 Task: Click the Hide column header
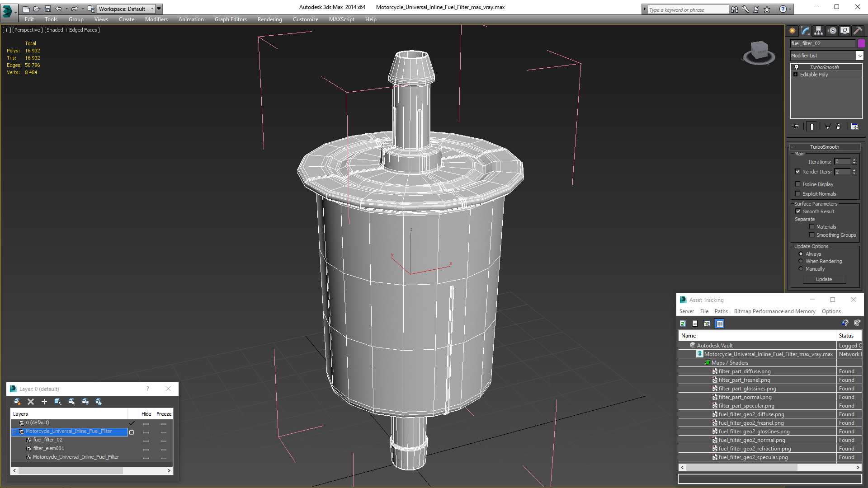(146, 414)
